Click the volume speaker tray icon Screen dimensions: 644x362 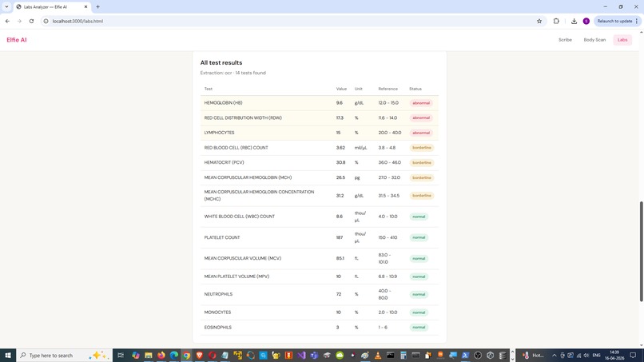(586, 356)
